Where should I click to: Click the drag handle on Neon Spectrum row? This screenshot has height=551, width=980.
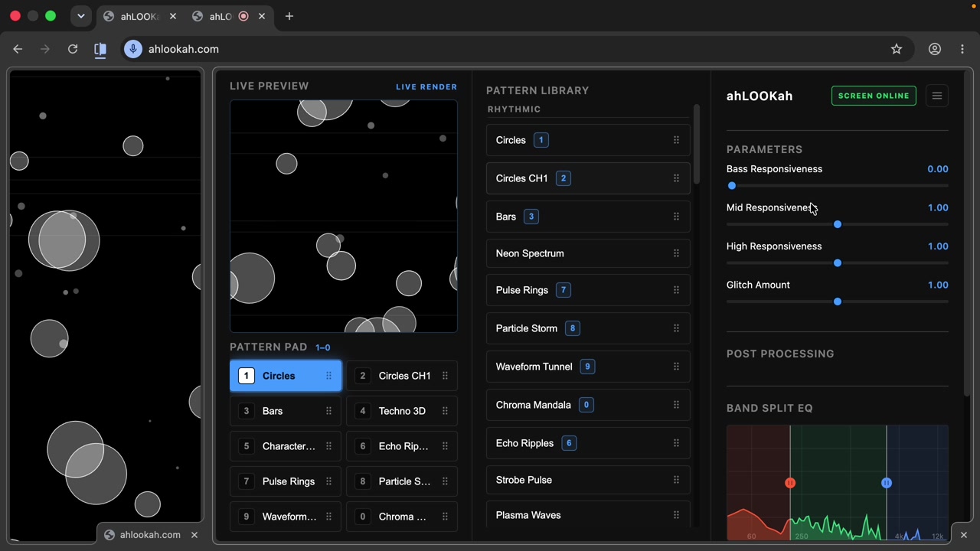click(676, 253)
